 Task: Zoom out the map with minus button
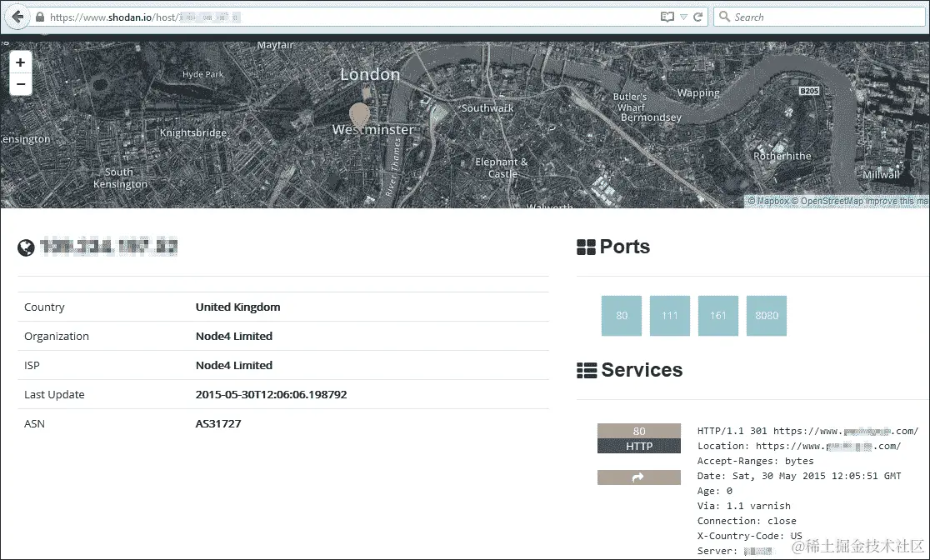pos(21,84)
